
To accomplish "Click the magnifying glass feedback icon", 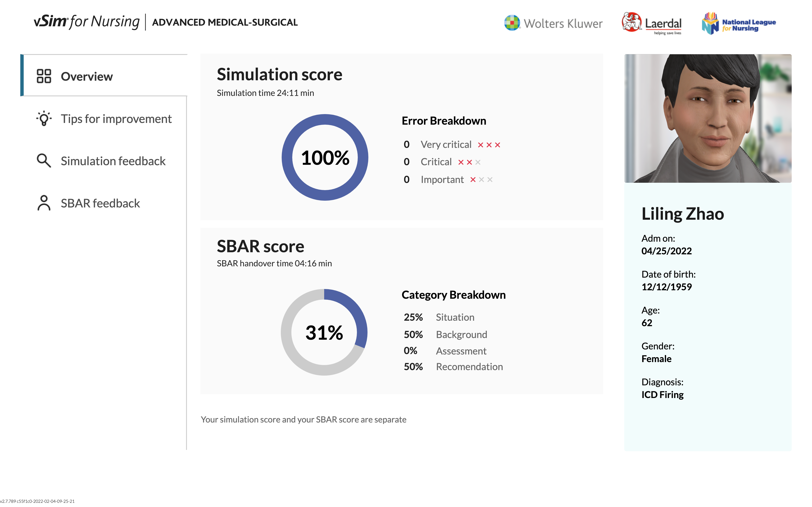I will click(44, 161).
